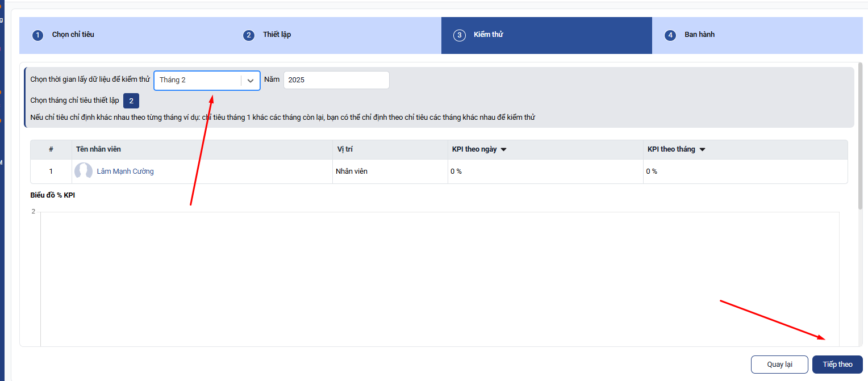The height and width of the screenshot is (381, 868).
Task: Click sort arrow beside KPI theo ngày
Action: click(x=503, y=150)
